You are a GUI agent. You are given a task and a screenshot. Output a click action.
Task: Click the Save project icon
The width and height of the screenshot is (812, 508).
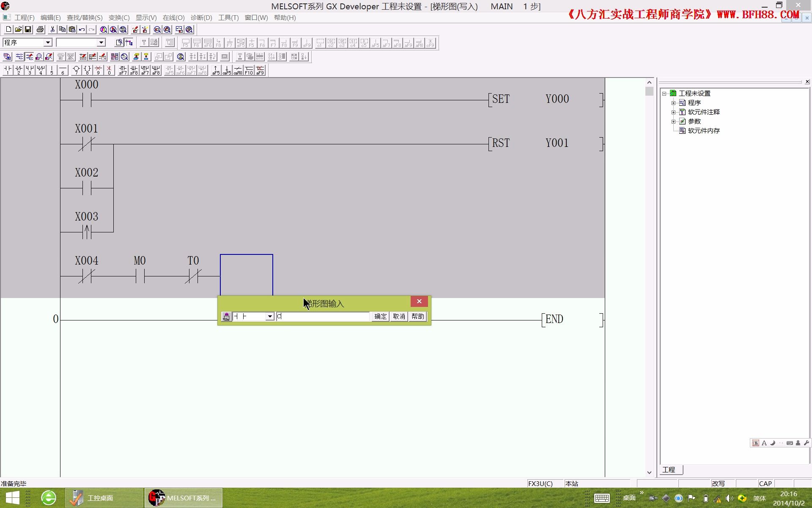pyautogui.click(x=28, y=29)
